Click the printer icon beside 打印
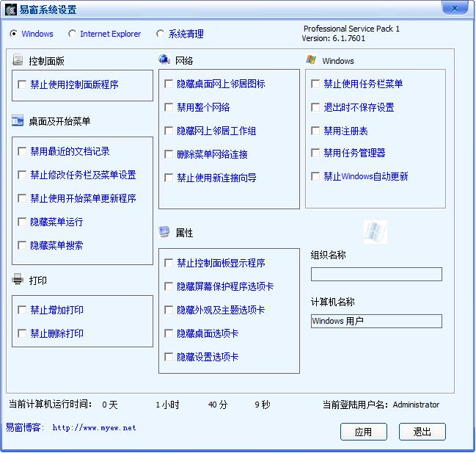Image resolution: width=476 pixels, height=453 pixels. point(18,280)
